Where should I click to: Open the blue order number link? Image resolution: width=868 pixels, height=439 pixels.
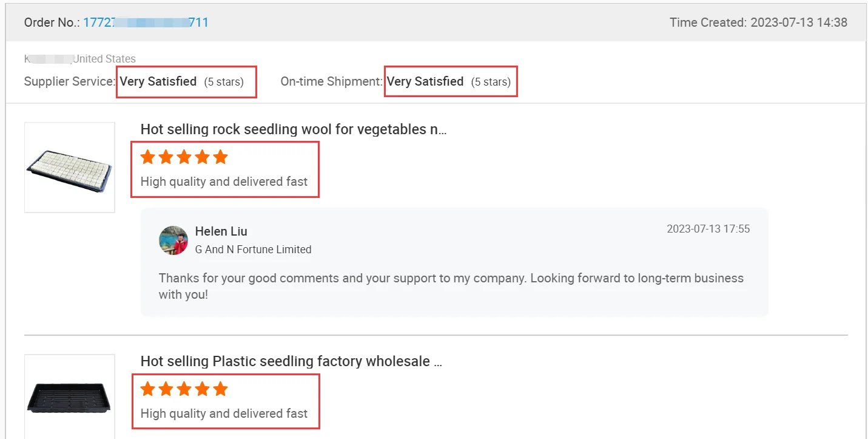coord(146,22)
